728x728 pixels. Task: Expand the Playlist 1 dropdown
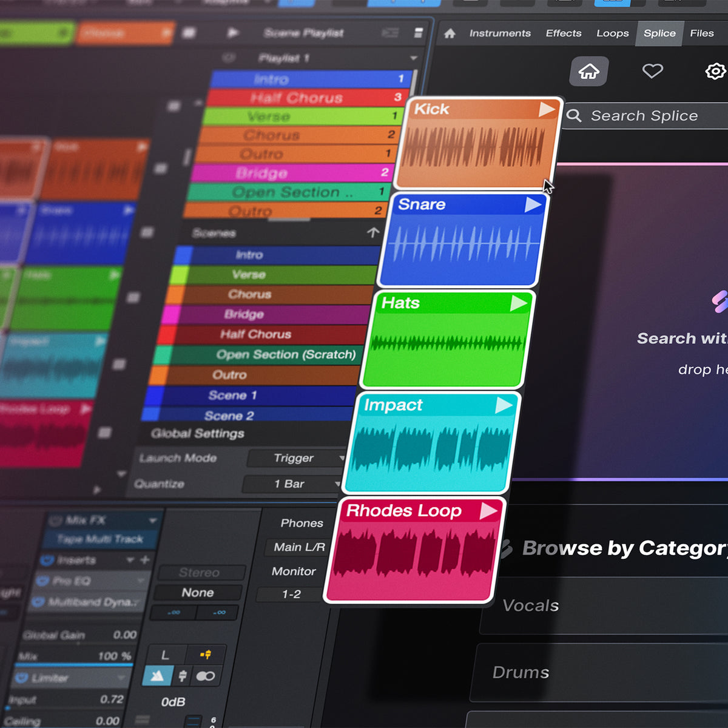413,58
